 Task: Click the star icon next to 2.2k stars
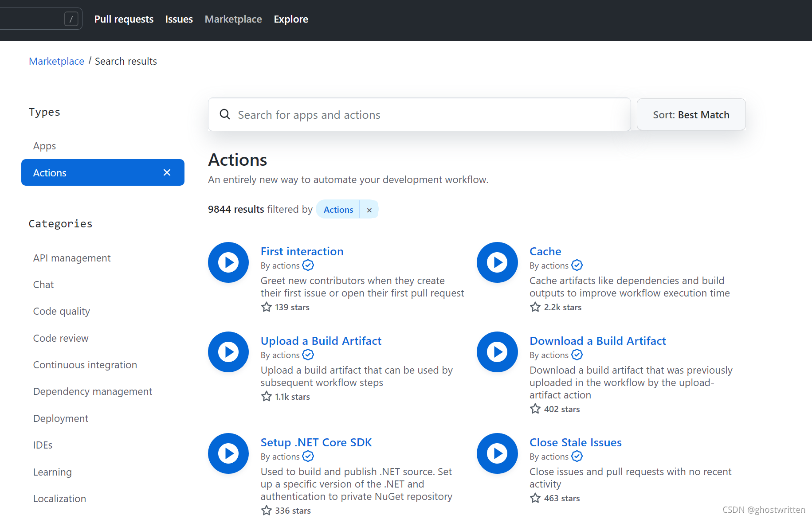[x=535, y=307]
